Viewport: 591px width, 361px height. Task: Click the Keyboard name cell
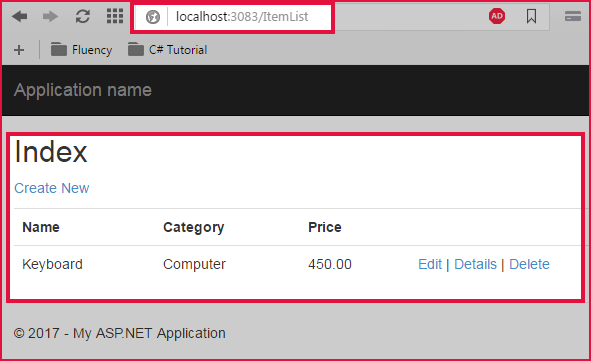point(52,264)
